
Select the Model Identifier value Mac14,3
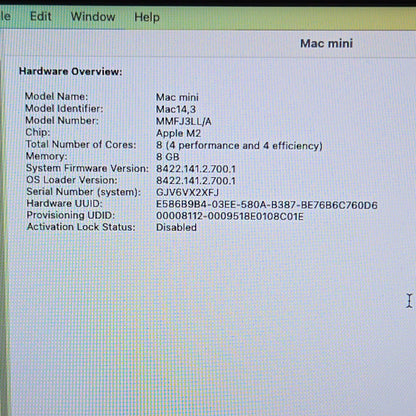pyautogui.click(x=176, y=109)
